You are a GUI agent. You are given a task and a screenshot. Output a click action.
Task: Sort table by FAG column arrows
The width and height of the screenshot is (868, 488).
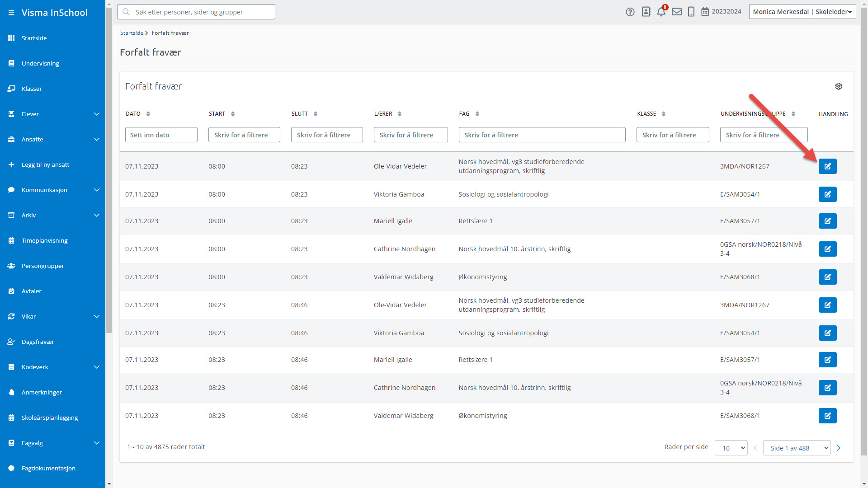pos(477,114)
